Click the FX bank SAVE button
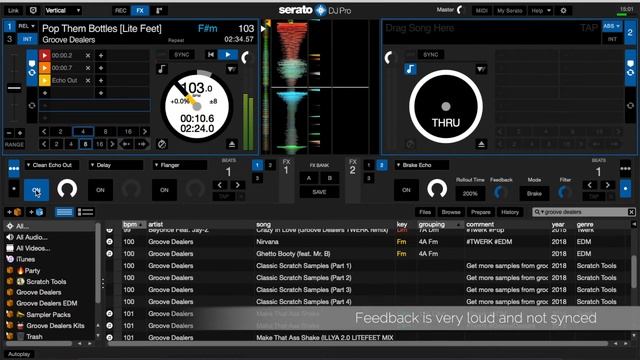This screenshot has height=360, width=640. click(319, 192)
